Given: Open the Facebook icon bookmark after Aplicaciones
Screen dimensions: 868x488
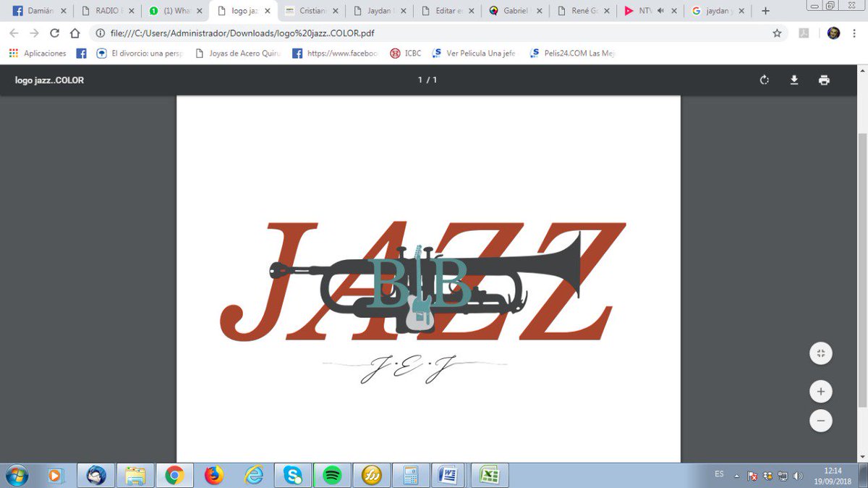Looking at the screenshot, I should coord(82,54).
